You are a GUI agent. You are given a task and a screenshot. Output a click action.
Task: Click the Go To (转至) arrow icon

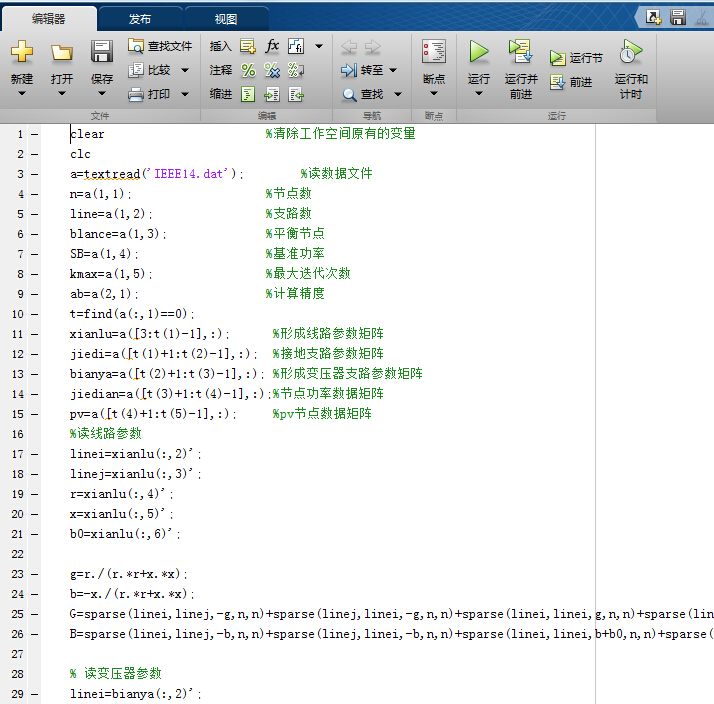pos(349,70)
